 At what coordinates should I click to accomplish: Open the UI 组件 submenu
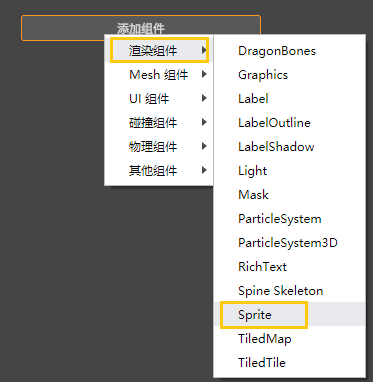[159, 98]
